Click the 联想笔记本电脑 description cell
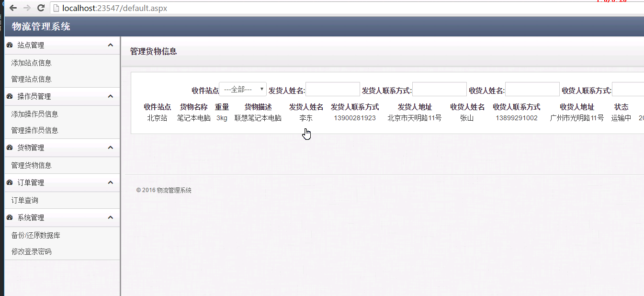Image resolution: width=644 pixels, height=296 pixels. (x=258, y=118)
